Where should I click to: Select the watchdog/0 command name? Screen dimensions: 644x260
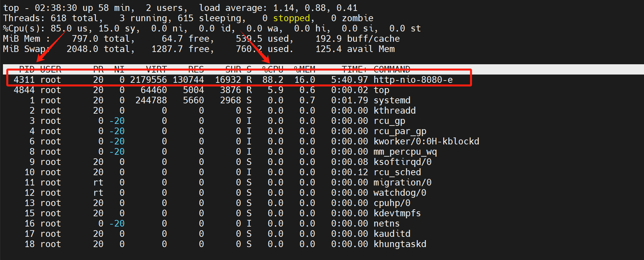400,193
